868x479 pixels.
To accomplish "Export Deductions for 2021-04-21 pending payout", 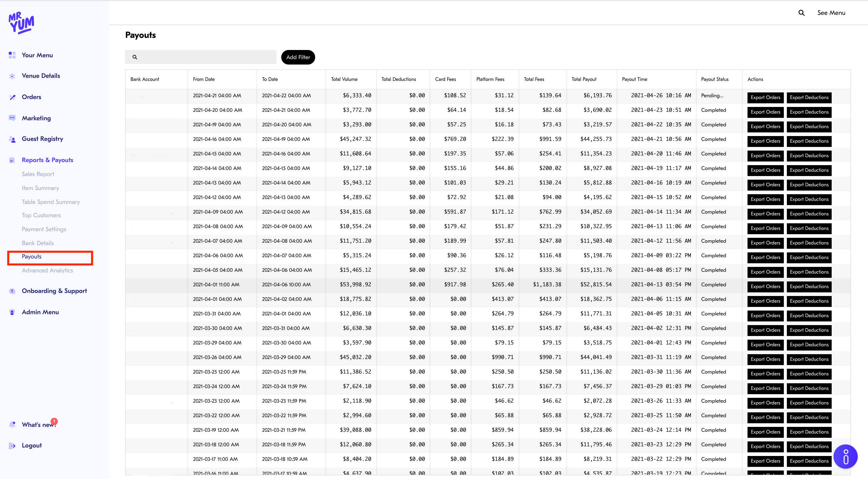I will pyautogui.click(x=809, y=98).
